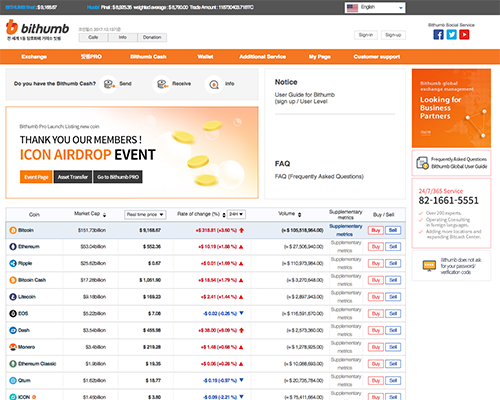Image resolution: width=500 pixels, height=400 pixels.
Task: Click the Monero coin icon
Action: [x=13, y=347]
